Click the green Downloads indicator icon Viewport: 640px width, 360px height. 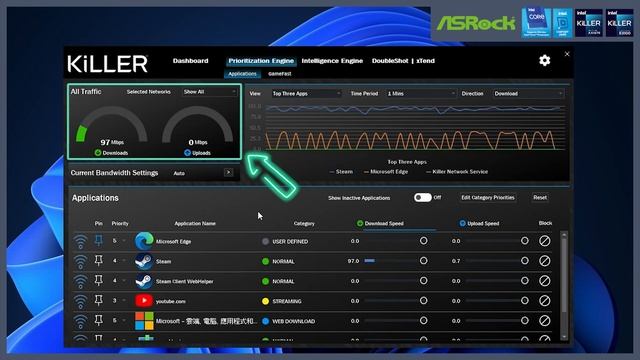98,153
